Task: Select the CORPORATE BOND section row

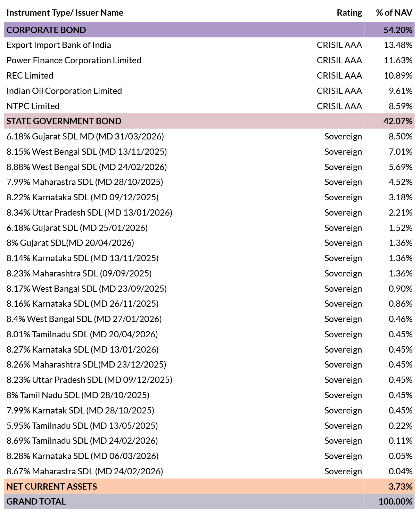Action: coord(209,30)
